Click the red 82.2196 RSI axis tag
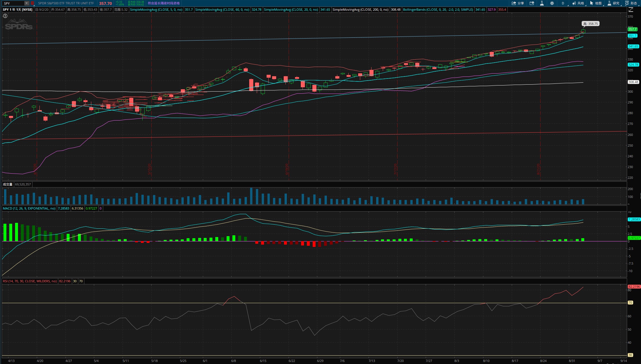Image resolution: width=641 pixels, height=364 pixels. point(634,287)
